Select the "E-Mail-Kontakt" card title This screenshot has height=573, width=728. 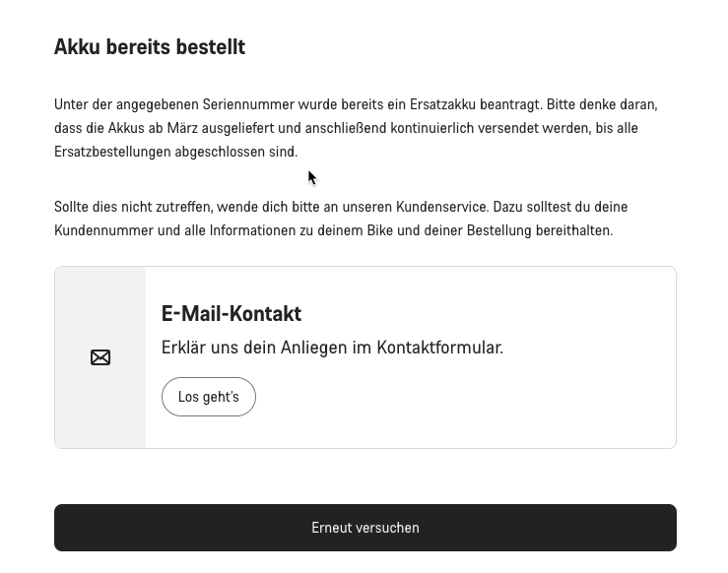pos(232,314)
